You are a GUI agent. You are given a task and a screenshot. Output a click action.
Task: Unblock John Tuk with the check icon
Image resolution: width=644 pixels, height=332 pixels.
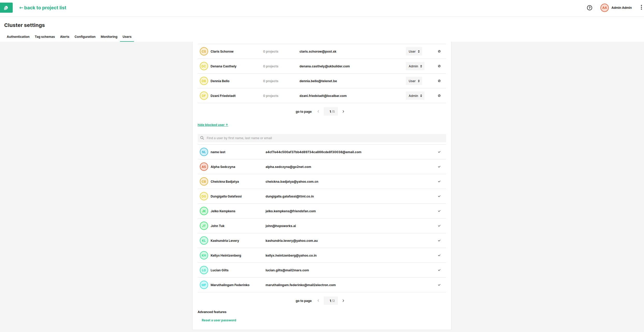click(x=439, y=226)
